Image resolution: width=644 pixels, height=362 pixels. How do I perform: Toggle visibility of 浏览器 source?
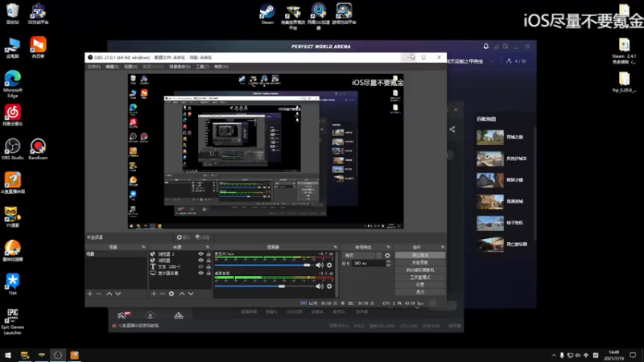(x=200, y=260)
